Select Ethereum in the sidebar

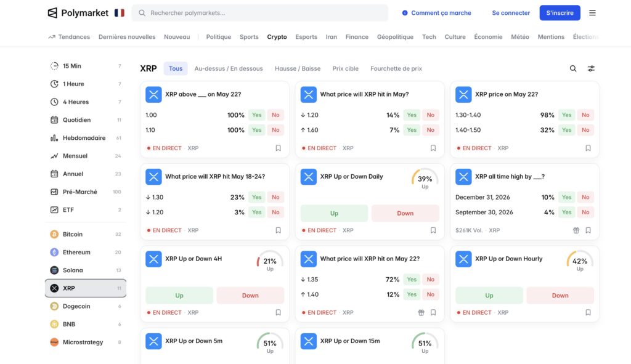[x=85, y=252]
